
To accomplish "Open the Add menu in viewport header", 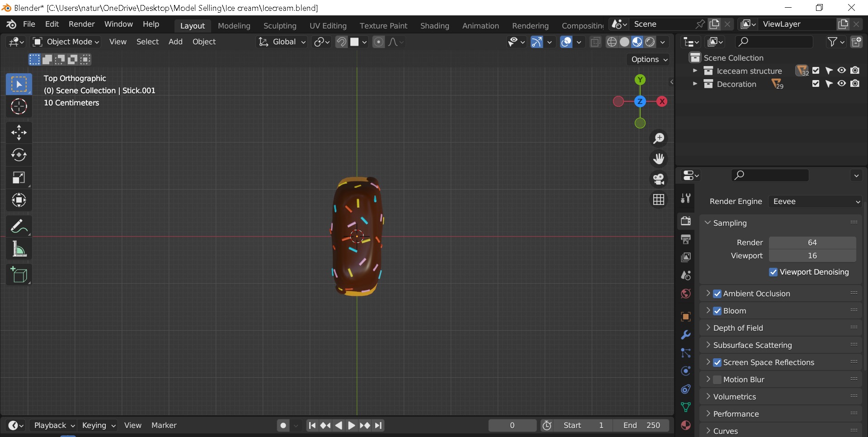I will pyautogui.click(x=175, y=42).
